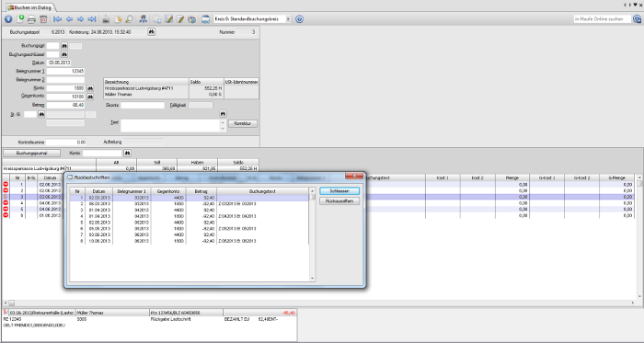
Task: Click the Menge column header in journal
Action: coord(512,178)
